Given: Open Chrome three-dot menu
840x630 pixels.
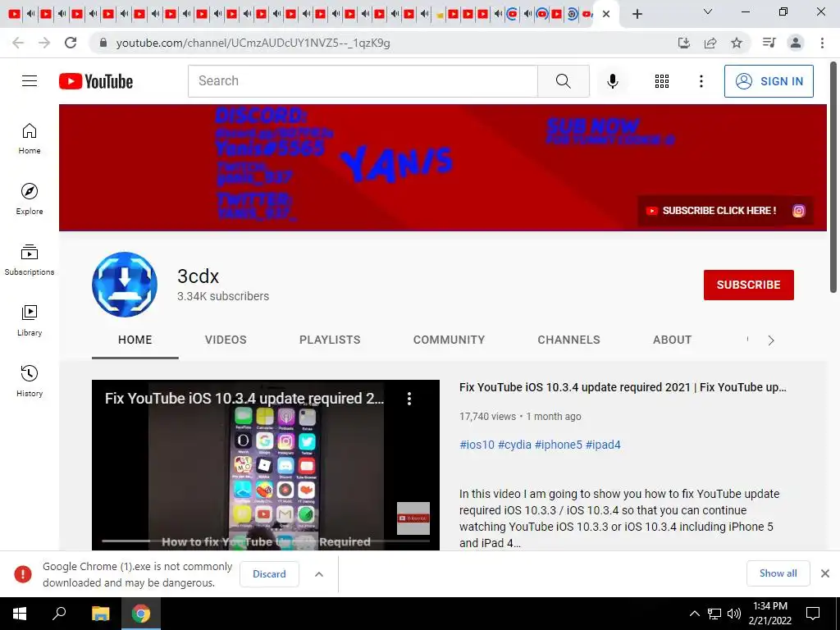Looking at the screenshot, I should (x=822, y=43).
